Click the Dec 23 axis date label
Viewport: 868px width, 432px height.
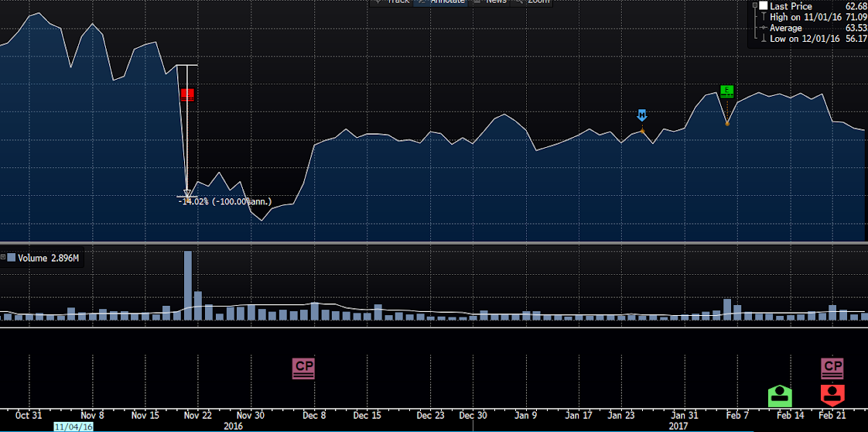coord(430,416)
